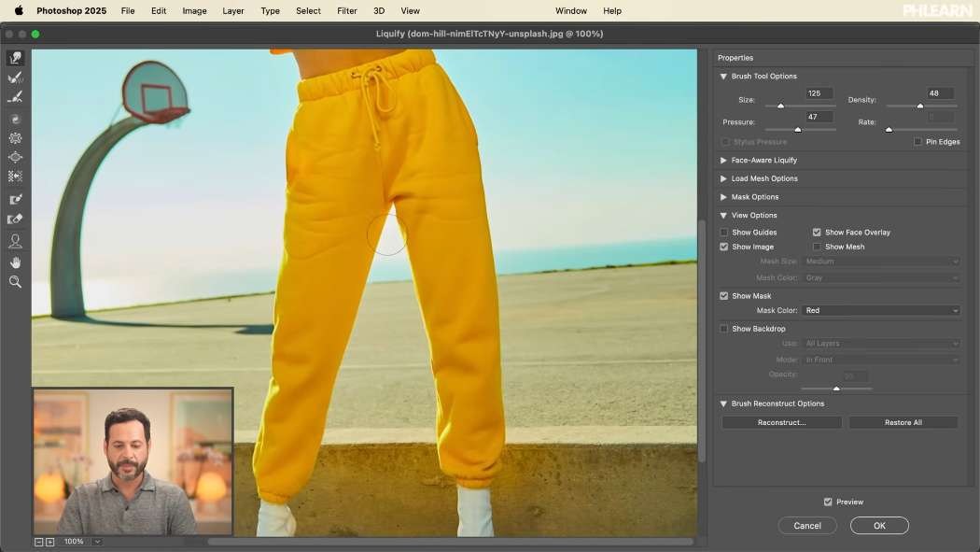This screenshot has height=552, width=980.
Task: Open the Select menu
Action: point(308,10)
